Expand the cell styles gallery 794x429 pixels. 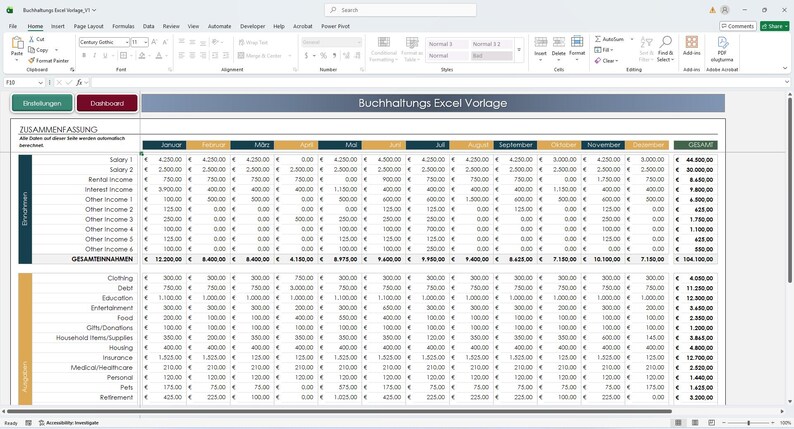click(519, 50)
